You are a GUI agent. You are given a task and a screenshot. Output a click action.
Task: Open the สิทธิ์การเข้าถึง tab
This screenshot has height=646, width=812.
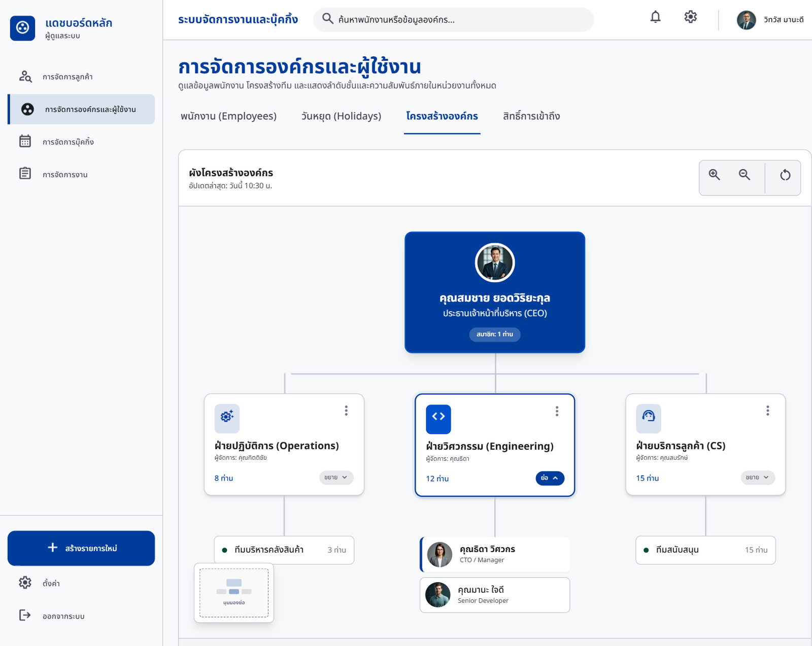point(531,116)
